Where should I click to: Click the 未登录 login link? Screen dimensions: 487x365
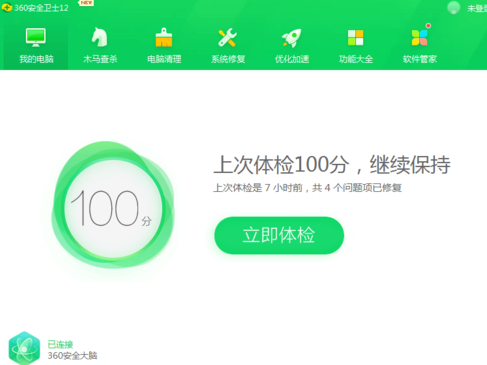point(477,8)
